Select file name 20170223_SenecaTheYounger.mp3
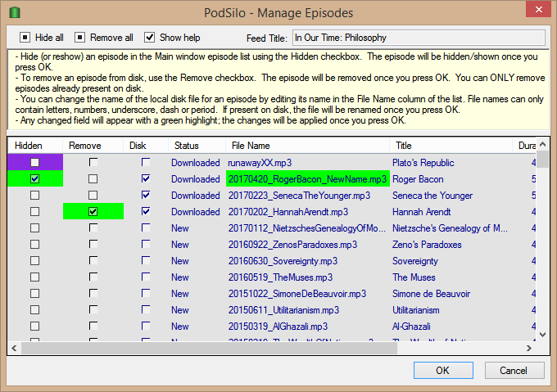This screenshot has height=392, width=557. click(299, 196)
